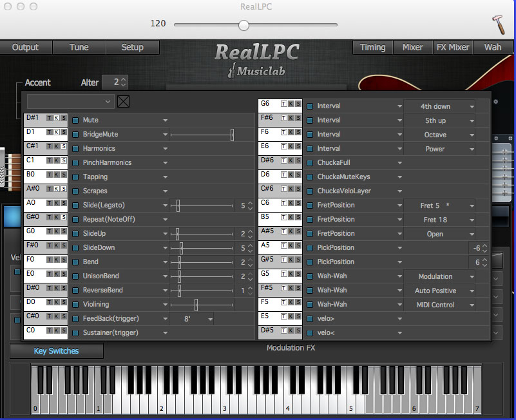Toggle the K button for key D1

point(57,132)
